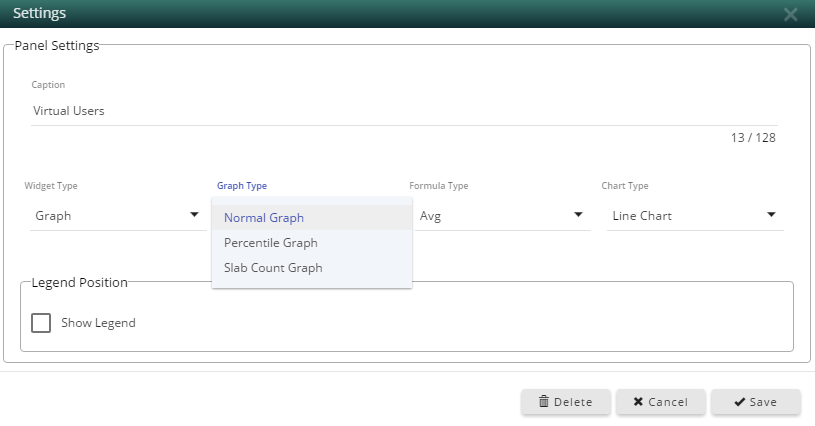Click the Widget Type dropdown arrow
This screenshot has height=426, width=815.
194,215
